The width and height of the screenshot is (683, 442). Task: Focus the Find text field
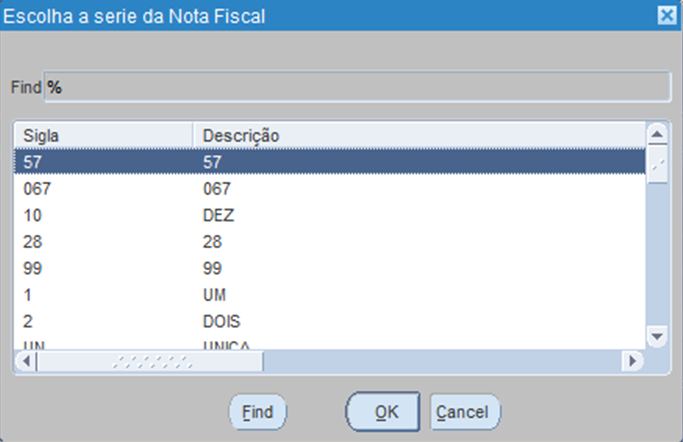[x=357, y=87]
